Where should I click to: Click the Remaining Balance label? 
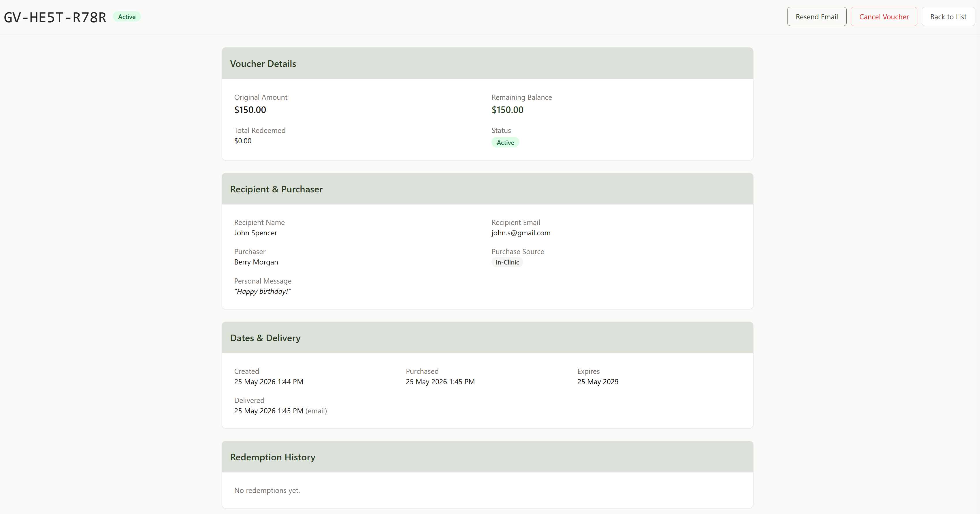click(521, 97)
